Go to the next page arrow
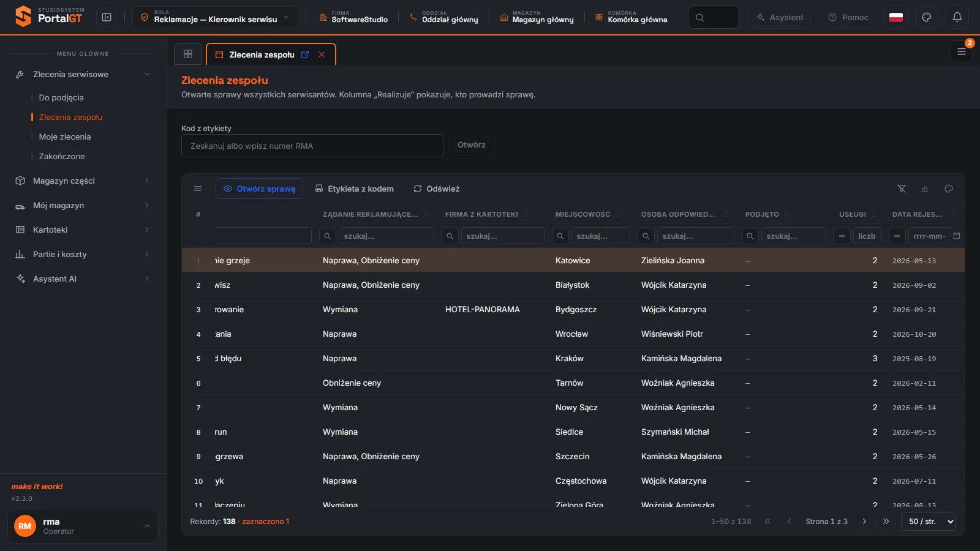The height and width of the screenshot is (551, 980). [864, 522]
